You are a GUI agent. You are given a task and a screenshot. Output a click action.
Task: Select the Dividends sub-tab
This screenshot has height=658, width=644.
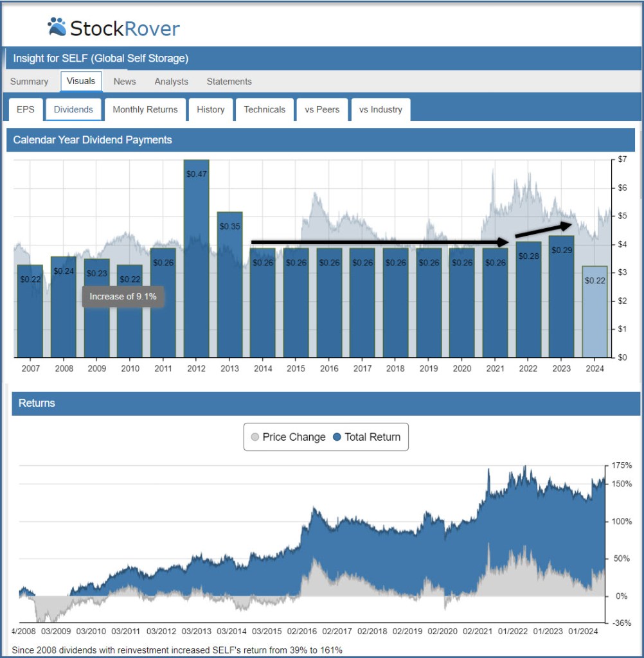pos(73,109)
